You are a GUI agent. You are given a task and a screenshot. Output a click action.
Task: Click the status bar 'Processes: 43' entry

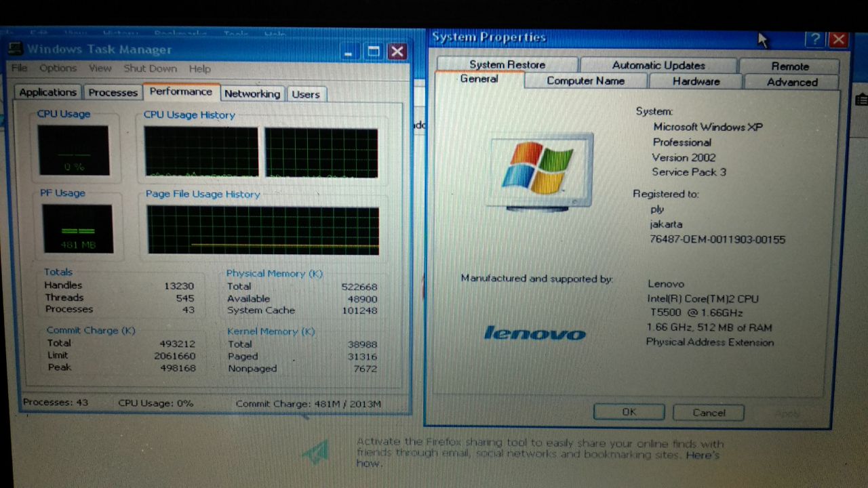(56, 403)
